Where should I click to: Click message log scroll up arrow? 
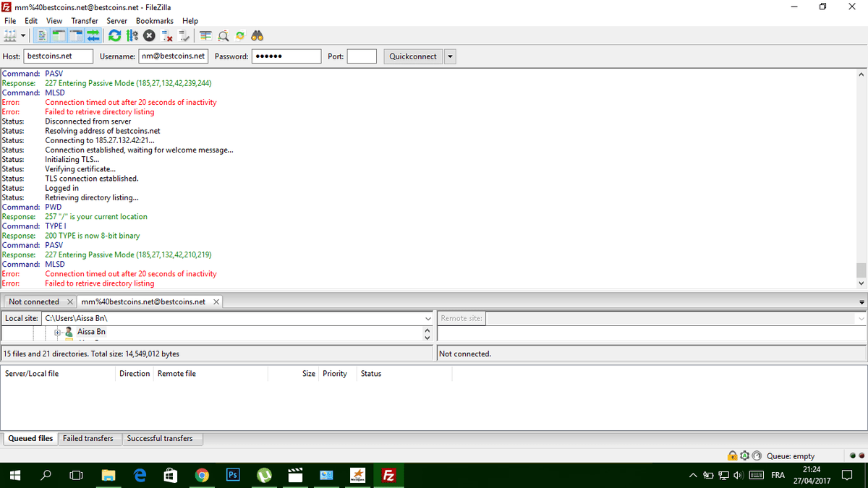point(861,74)
